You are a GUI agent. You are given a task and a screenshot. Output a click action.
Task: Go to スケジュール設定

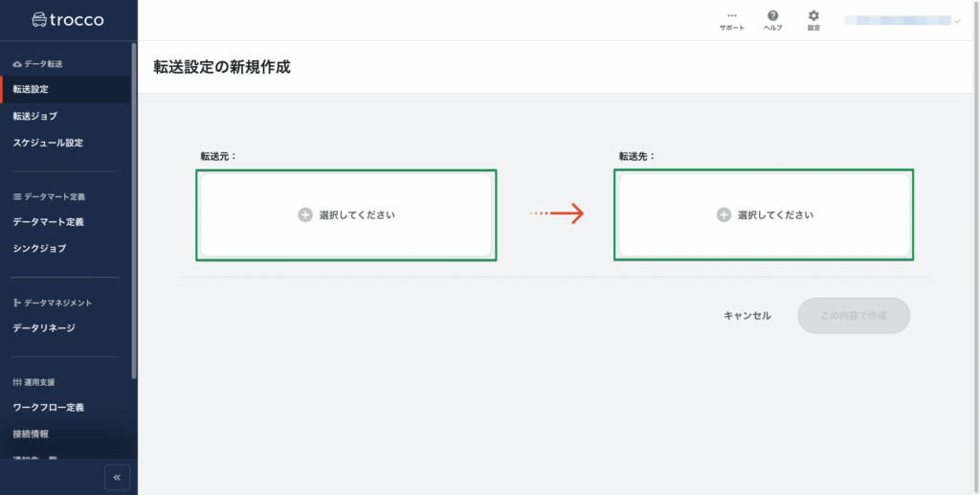tap(48, 143)
